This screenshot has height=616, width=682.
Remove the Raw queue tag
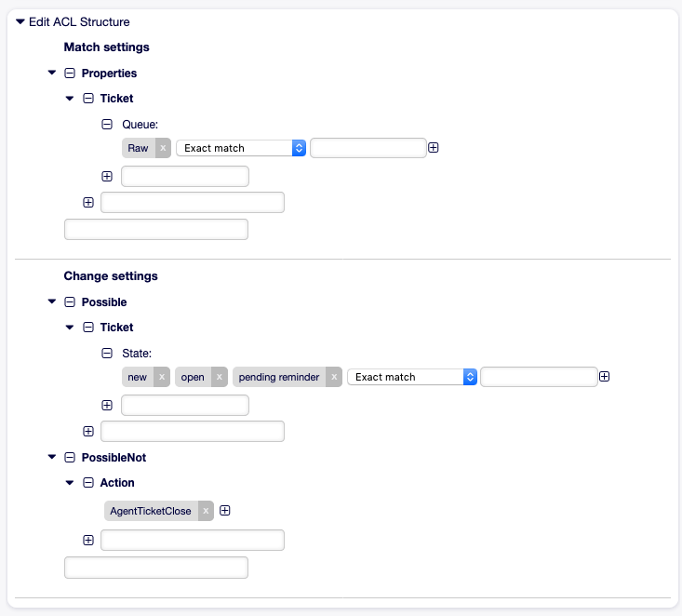[163, 148]
